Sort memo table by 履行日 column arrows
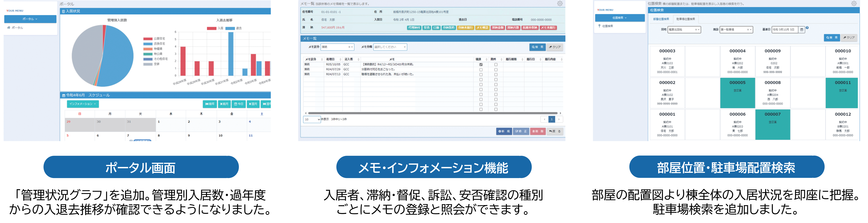Viewport: 868px width, 223px height. click(x=540, y=59)
